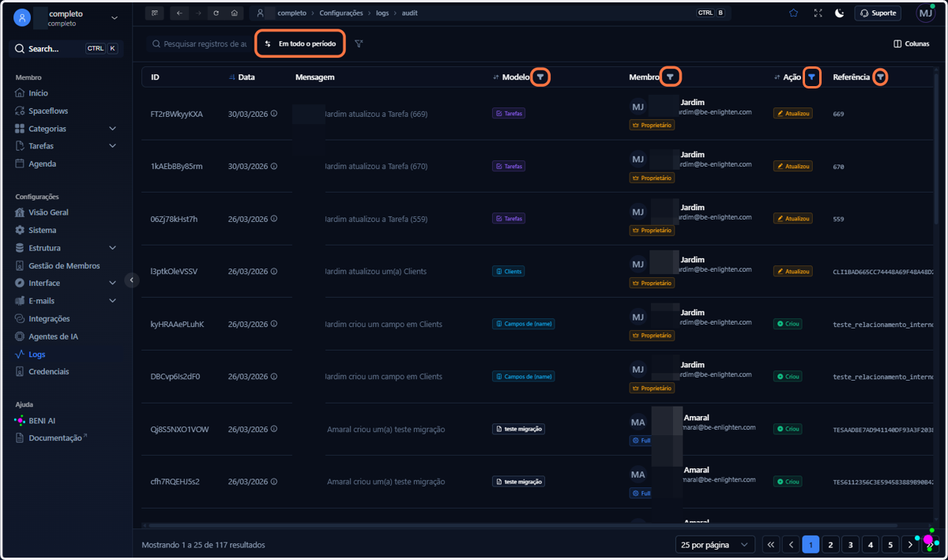Screen dimensions: 948x560
Task: Click the 'teste migração' tag in row Qj8S5NXO1VOW
Action: [518, 429]
